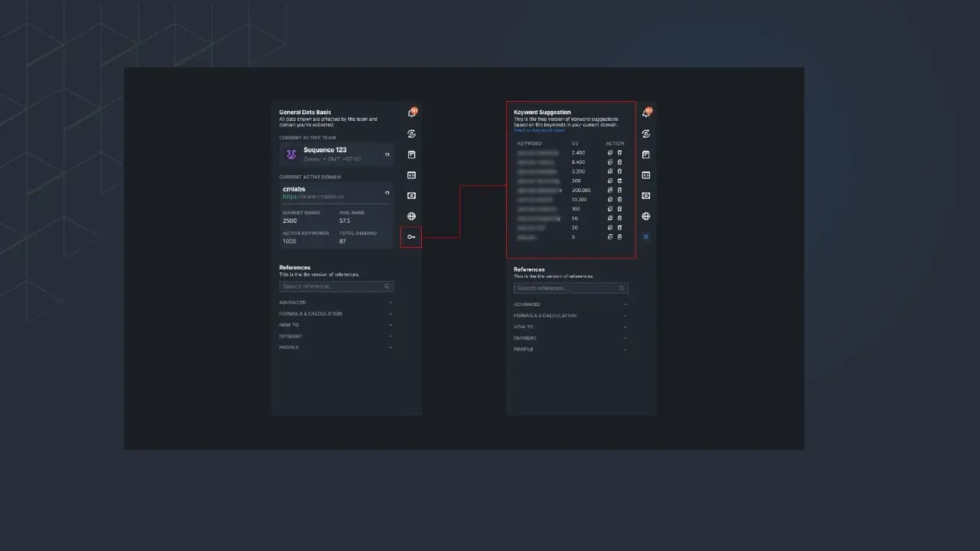Open the cmlabs https domain link
This screenshot has width=980, height=551.
click(314, 197)
